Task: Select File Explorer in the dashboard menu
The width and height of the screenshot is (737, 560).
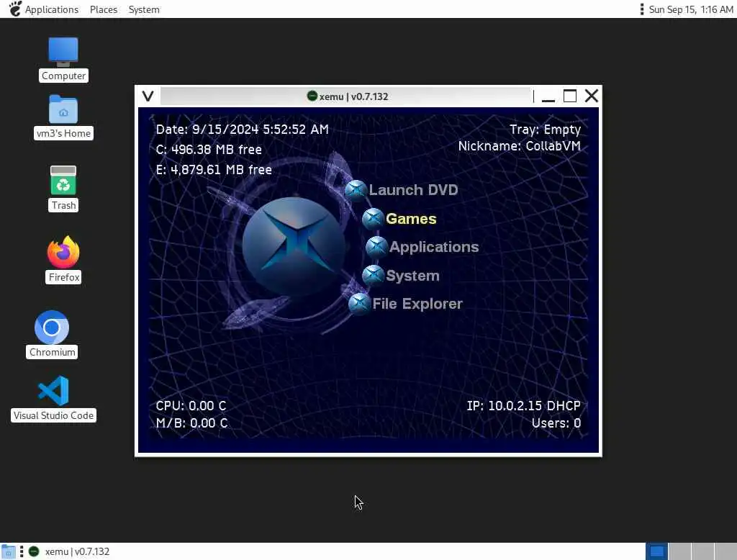Action: tap(417, 304)
